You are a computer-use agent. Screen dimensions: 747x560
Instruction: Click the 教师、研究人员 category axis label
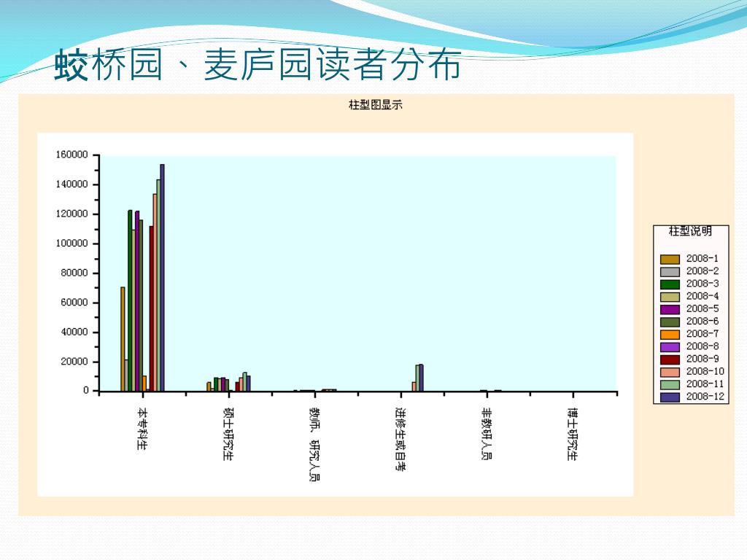314,444
